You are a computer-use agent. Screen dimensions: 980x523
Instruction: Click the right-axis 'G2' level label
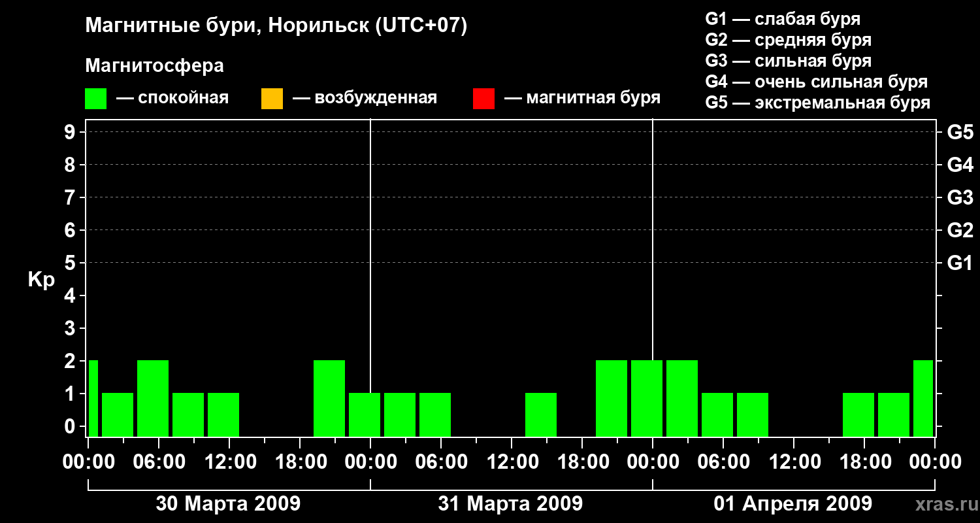click(960, 230)
